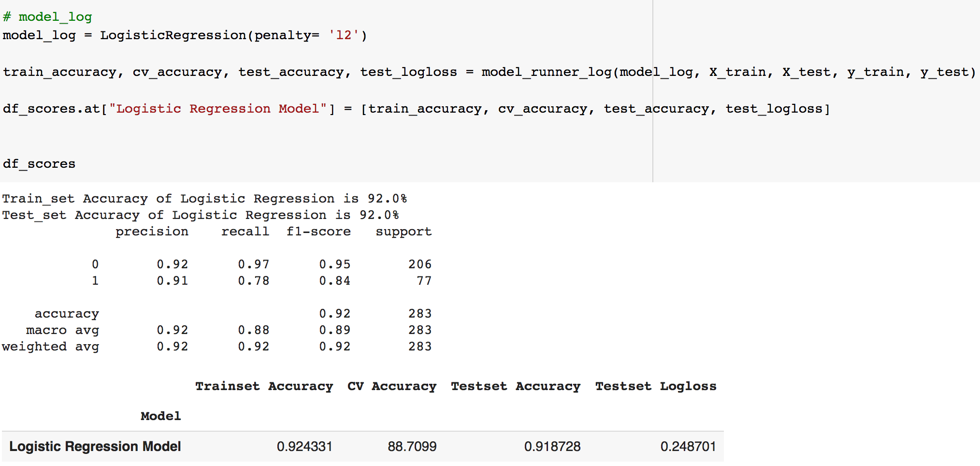Image resolution: width=980 pixels, height=466 pixels.
Task: Click the precision header in classification report
Action: click(x=152, y=232)
